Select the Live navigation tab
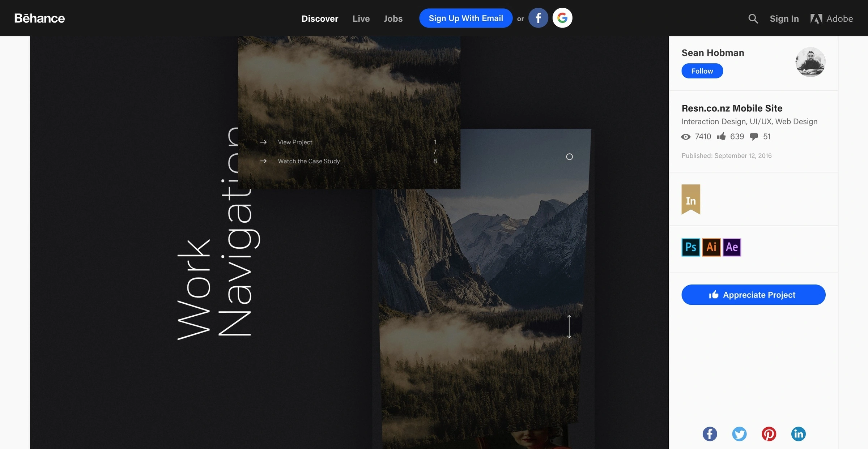Viewport: 868px width, 449px height. pos(361,18)
